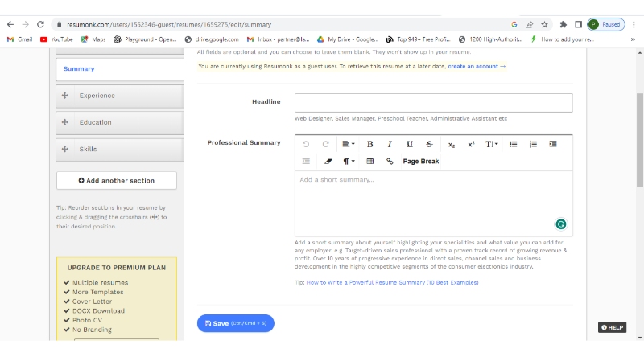Open the font size dropdown
Screen dimensions: 644x361
point(491,144)
